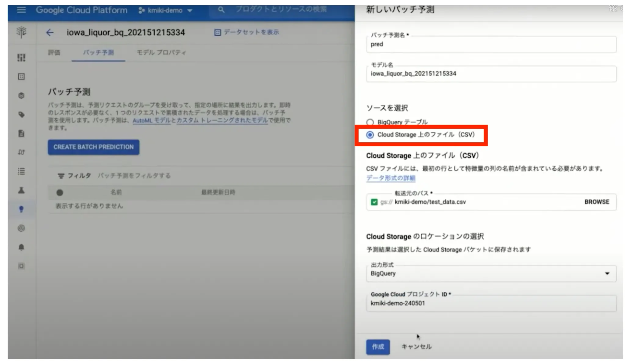Switch to the モデル プロパティ tab
628x364 pixels.
[x=161, y=52]
